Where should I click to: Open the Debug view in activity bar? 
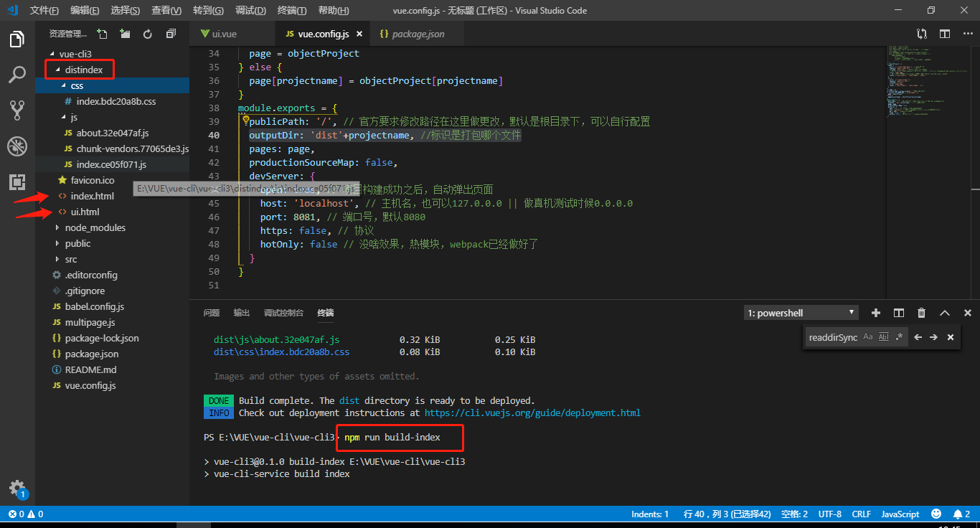click(17, 146)
